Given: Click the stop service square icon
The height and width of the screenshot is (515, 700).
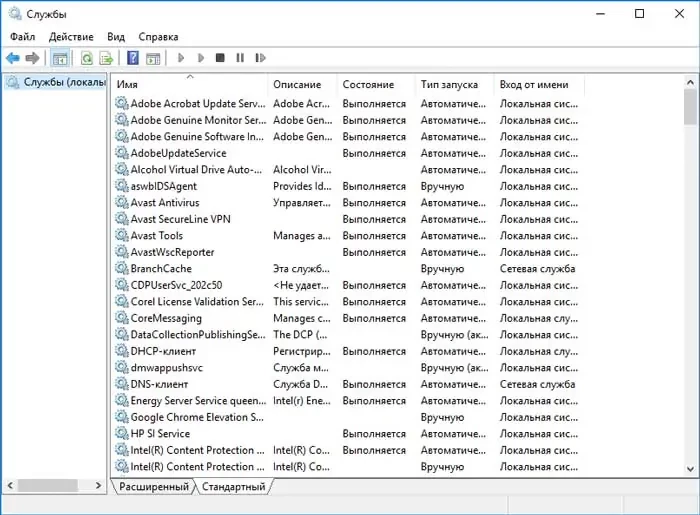Looking at the screenshot, I should [220, 58].
